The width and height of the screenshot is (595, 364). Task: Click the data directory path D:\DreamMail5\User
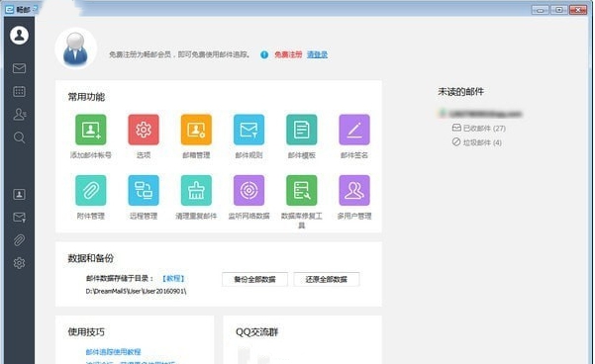[136, 291]
